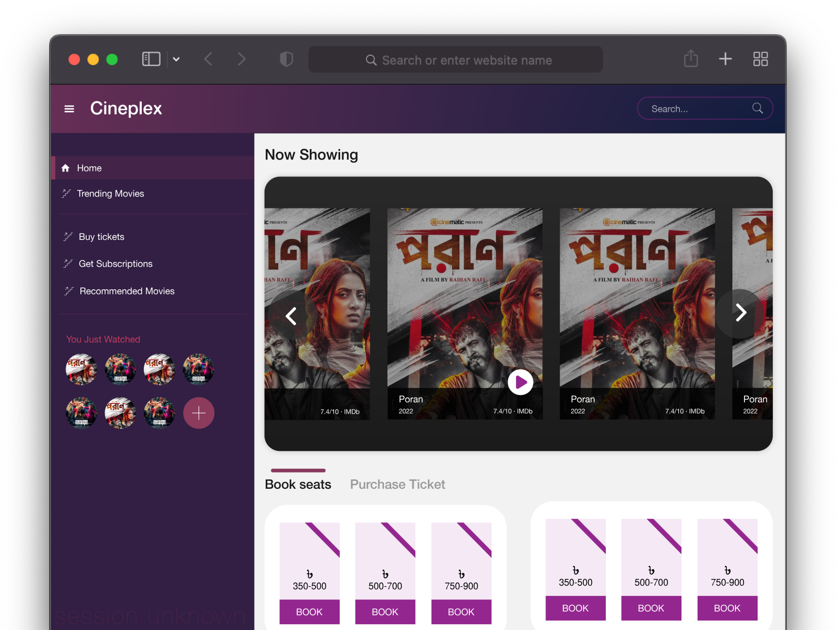Open Recommended Movies from the sidebar
The width and height of the screenshot is (840, 630).
tap(127, 291)
